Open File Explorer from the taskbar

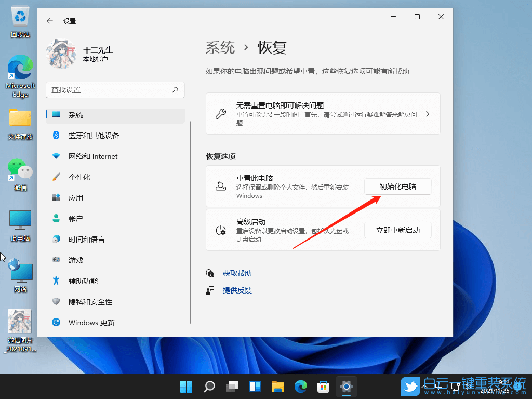(277, 387)
